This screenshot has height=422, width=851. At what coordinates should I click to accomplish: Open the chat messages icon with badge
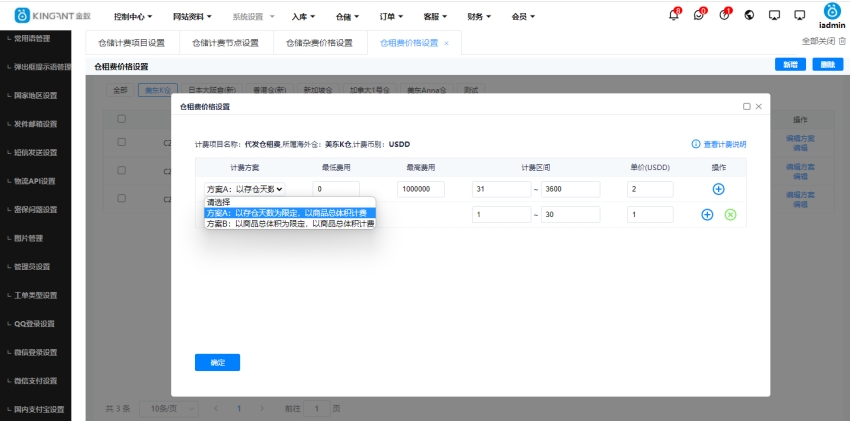[698, 15]
